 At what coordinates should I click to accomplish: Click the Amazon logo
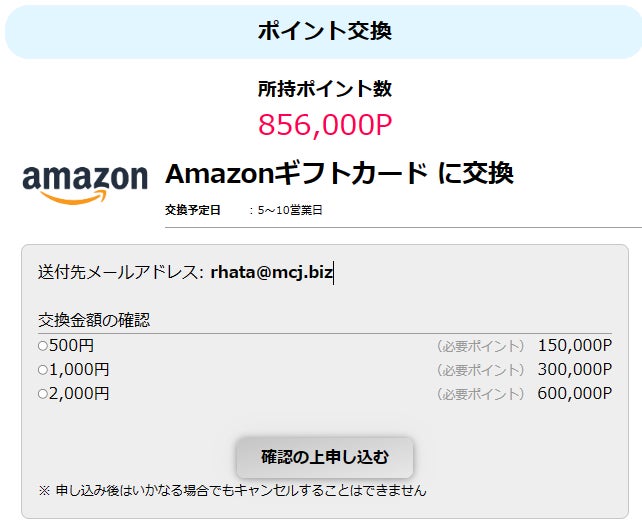tap(85, 183)
